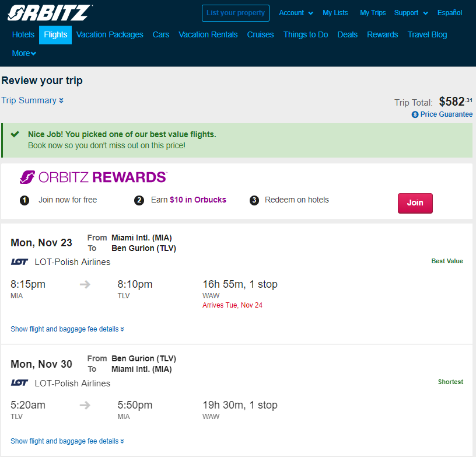Open the Support dropdown menu
The height and width of the screenshot is (457, 476).
tap(411, 13)
